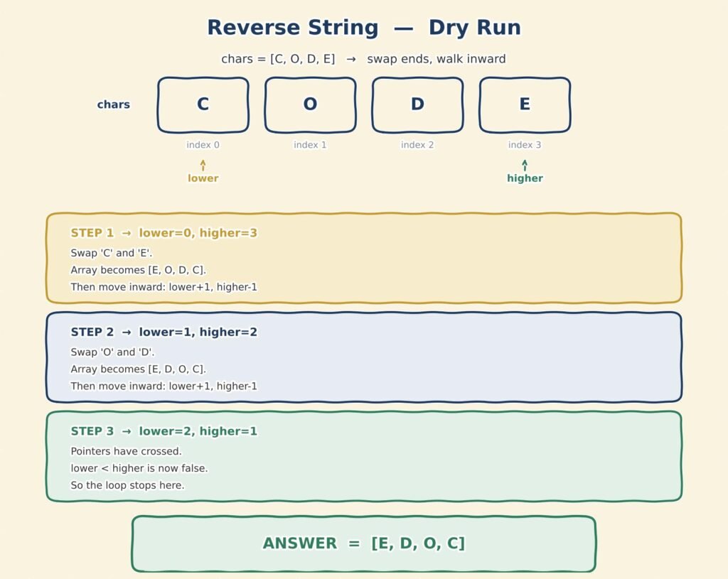Viewport: 728px width, 579px height.
Task: Click the 'index 1' caption
Action: click(310, 145)
